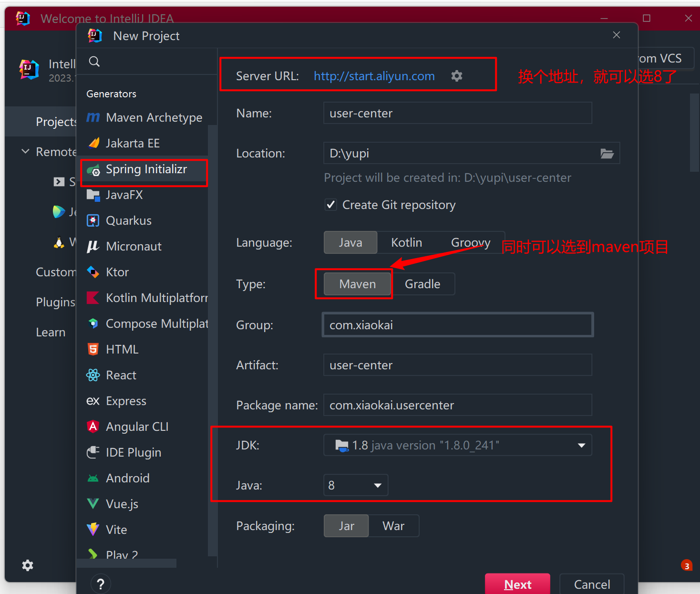The image size is (700, 594).
Task: Uncheck Create Git repository checkbox
Action: click(330, 205)
